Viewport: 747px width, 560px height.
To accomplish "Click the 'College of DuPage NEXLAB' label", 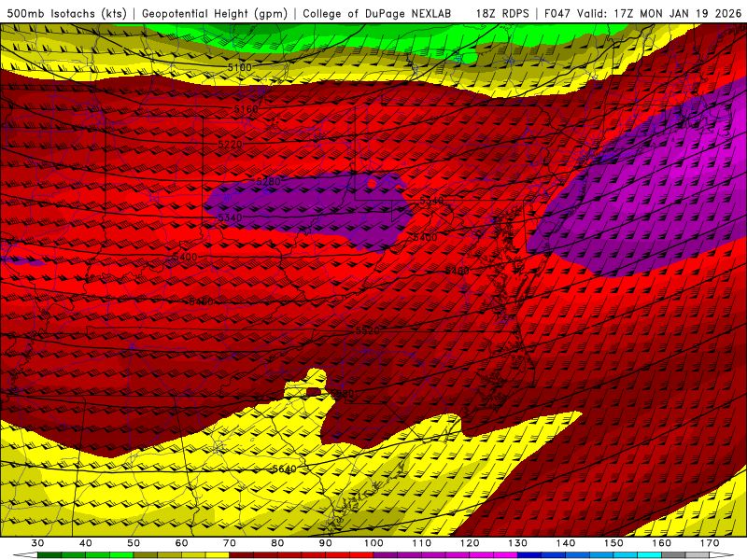I will click(377, 14).
